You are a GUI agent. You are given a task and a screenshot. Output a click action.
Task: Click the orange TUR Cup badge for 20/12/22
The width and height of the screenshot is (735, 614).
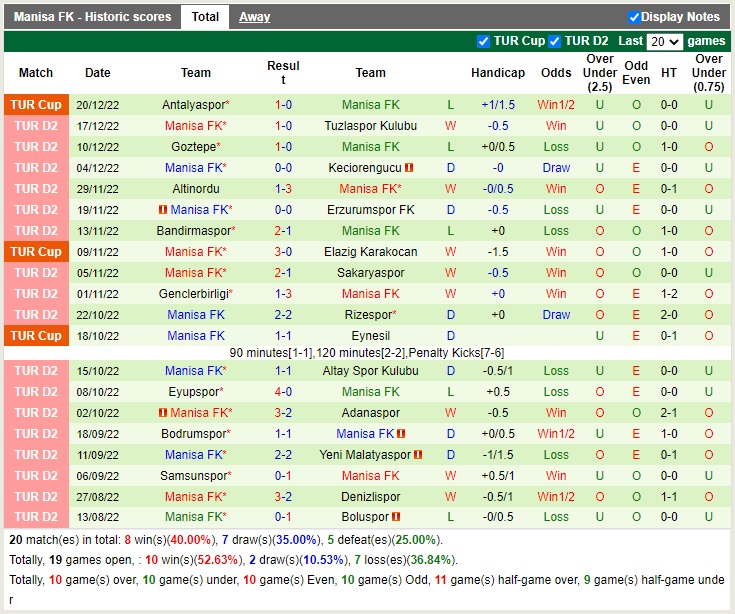coord(36,105)
